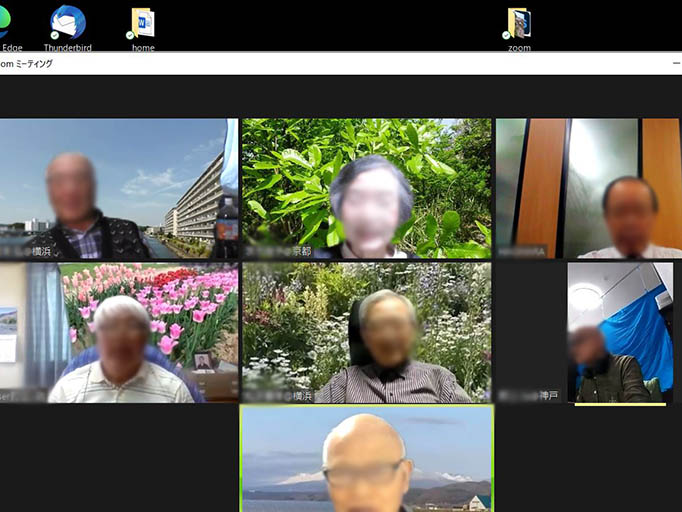Select the home Word document icon

(143, 22)
